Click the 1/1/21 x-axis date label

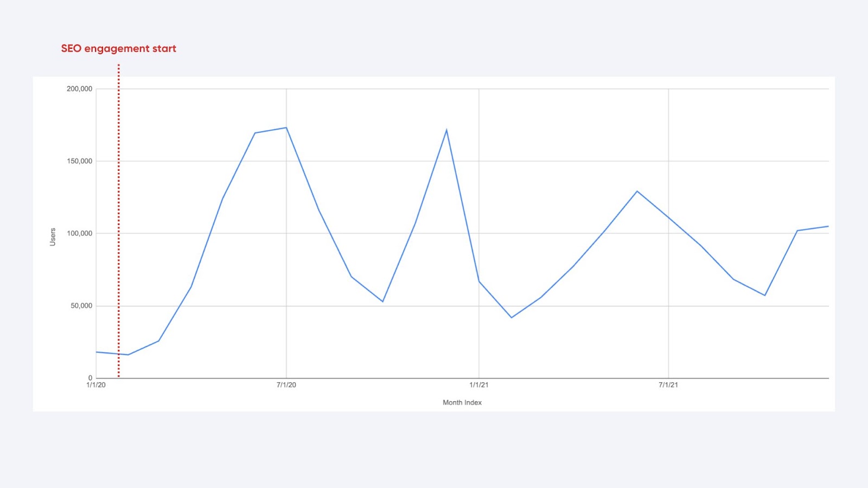click(x=478, y=385)
